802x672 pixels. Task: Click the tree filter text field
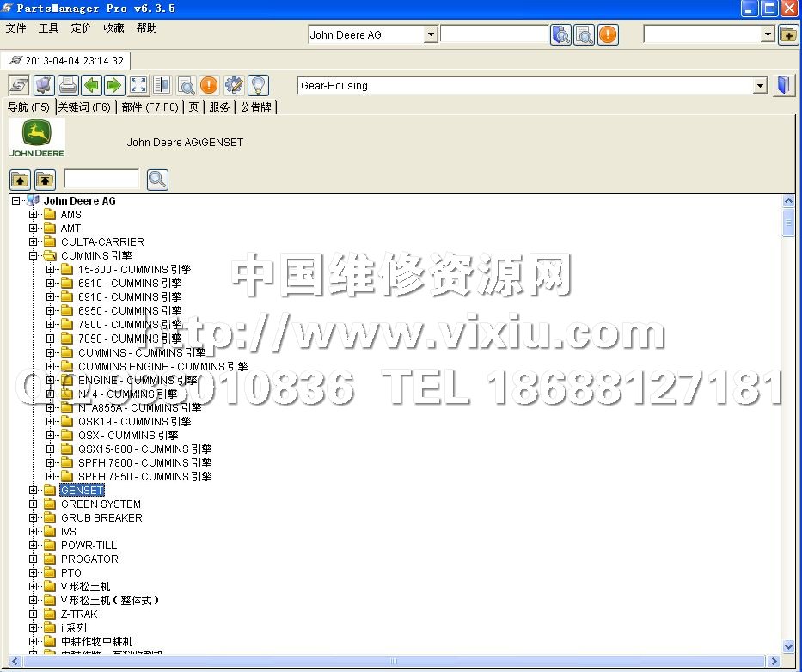tap(101, 179)
